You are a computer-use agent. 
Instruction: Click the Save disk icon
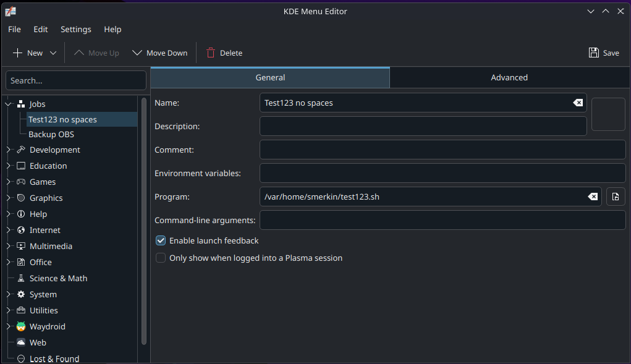[x=593, y=53]
